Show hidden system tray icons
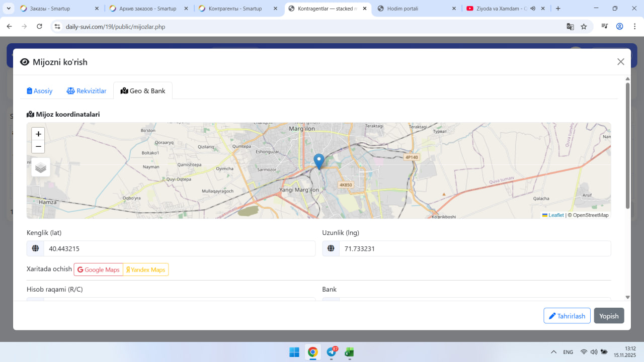 pyautogui.click(x=553, y=352)
